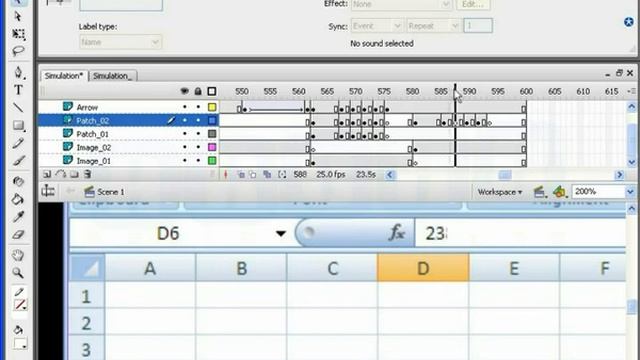Select the Eyedropper tool
640x360 pixels.
(18, 217)
